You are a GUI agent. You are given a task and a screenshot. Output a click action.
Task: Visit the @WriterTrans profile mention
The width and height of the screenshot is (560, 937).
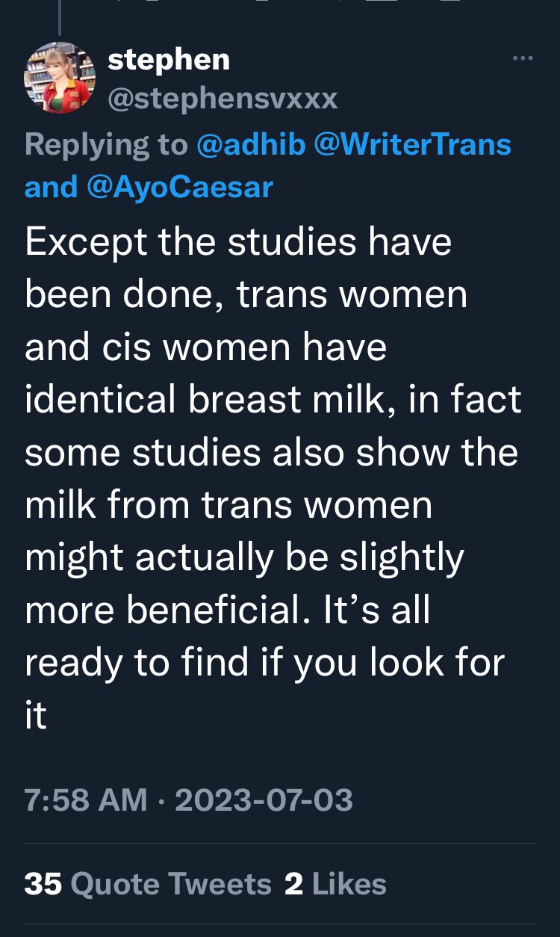pos(413,144)
